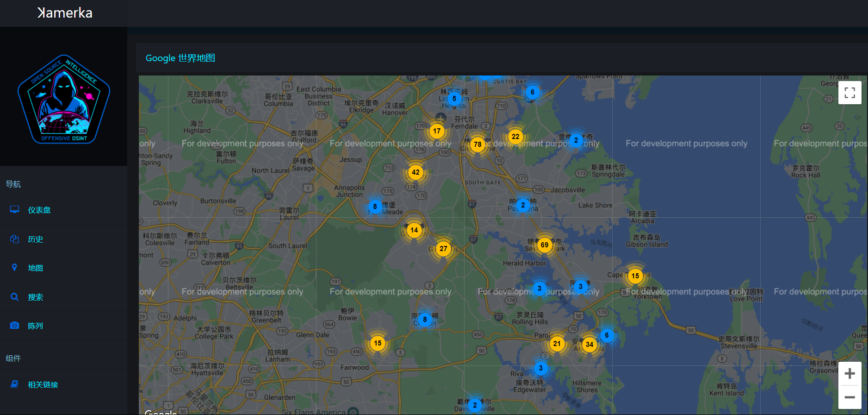The image size is (868, 415).
Task: Click the copy icon beside 历史
Action: [x=15, y=239]
